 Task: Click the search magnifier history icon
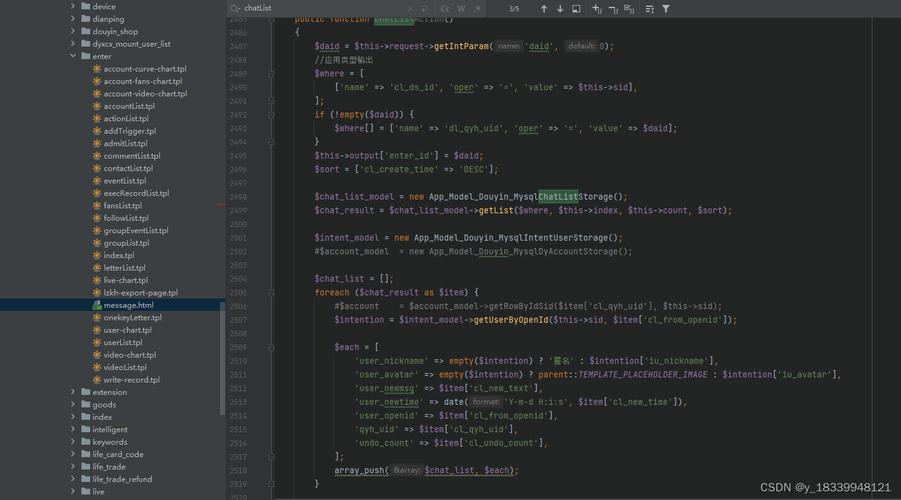[235, 9]
